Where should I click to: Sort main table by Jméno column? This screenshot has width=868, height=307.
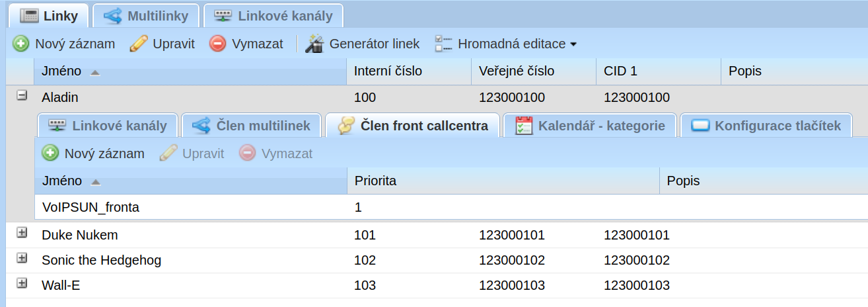[190, 71]
